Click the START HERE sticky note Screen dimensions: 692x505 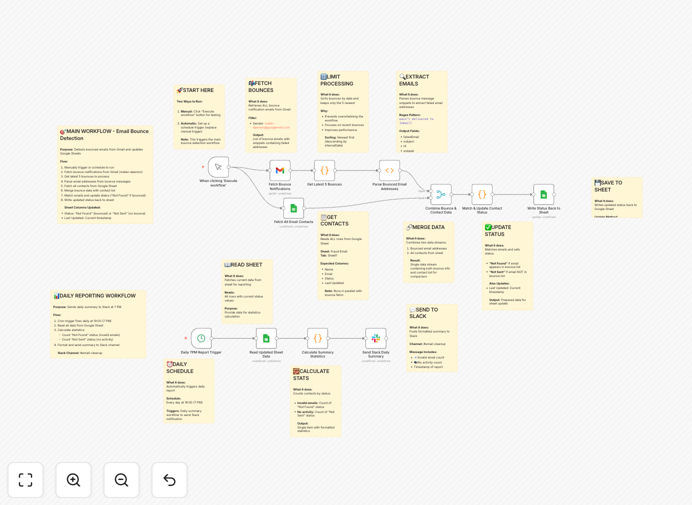point(199,117)
